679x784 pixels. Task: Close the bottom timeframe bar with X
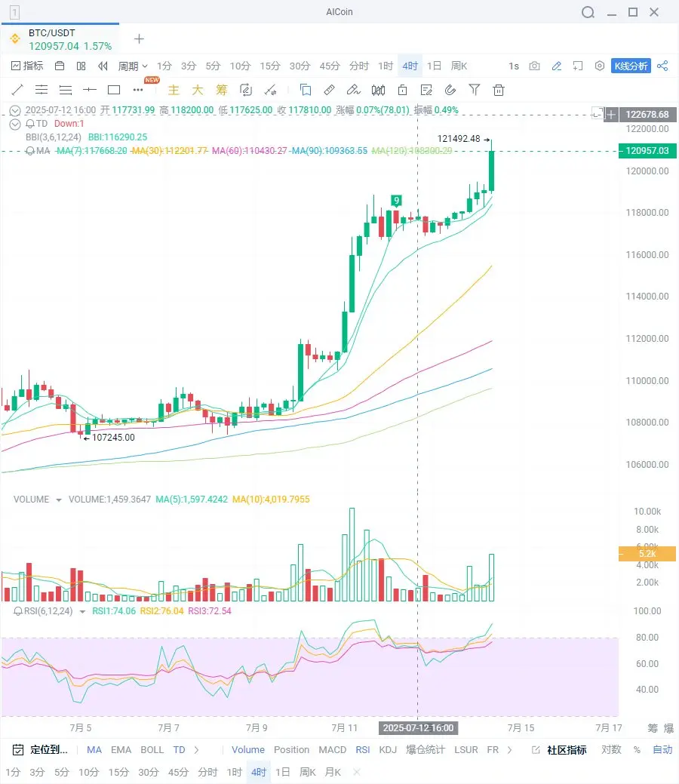pos(357,772)
